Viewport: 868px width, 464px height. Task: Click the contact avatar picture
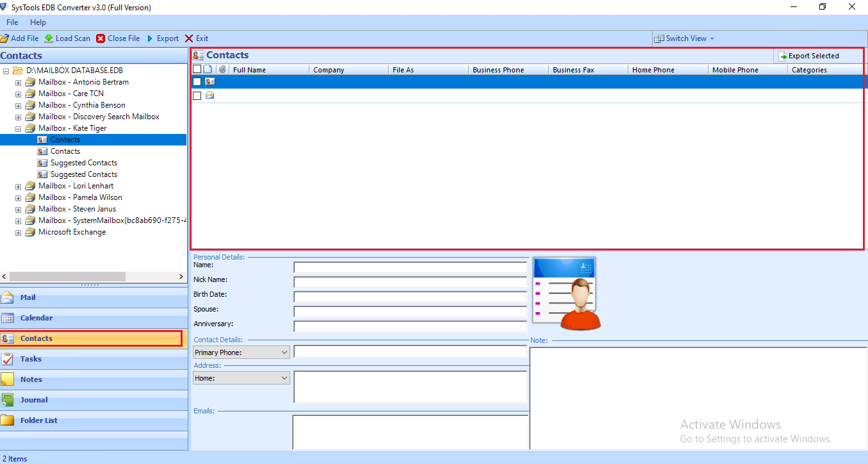click(x=566, y=293)
